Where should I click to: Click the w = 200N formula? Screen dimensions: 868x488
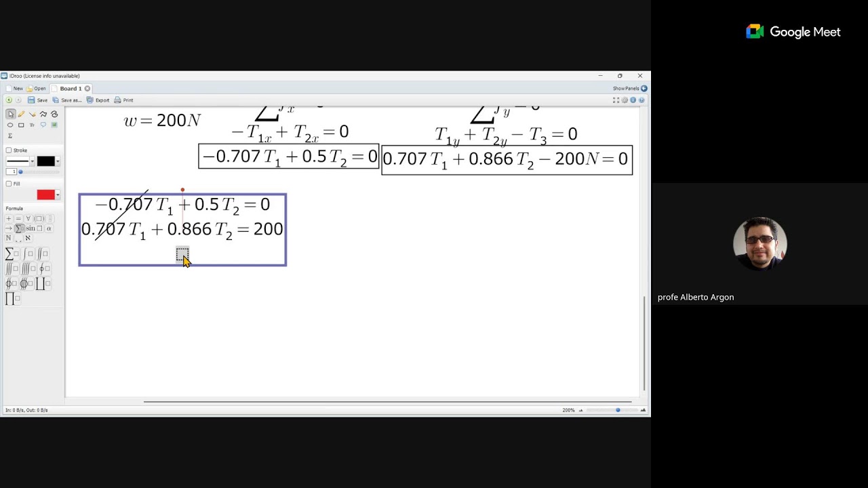[x=162, y=121]
